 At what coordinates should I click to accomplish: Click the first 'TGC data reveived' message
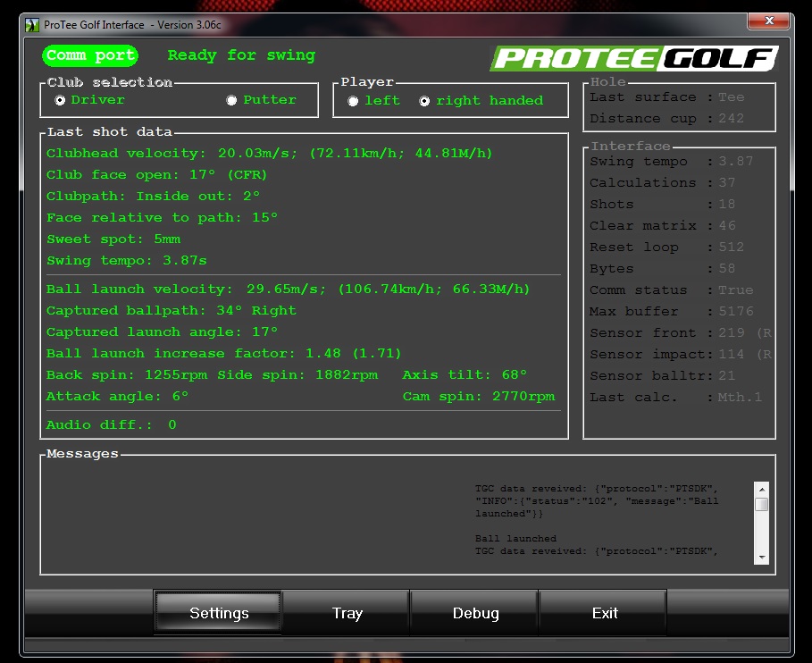597,501
